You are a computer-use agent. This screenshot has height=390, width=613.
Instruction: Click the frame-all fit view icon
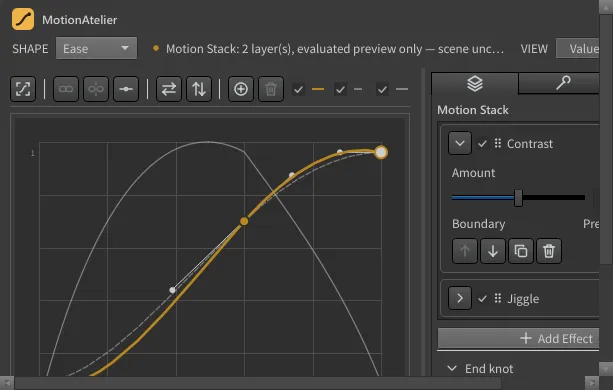pyautogui.click(x=23, y=89)
